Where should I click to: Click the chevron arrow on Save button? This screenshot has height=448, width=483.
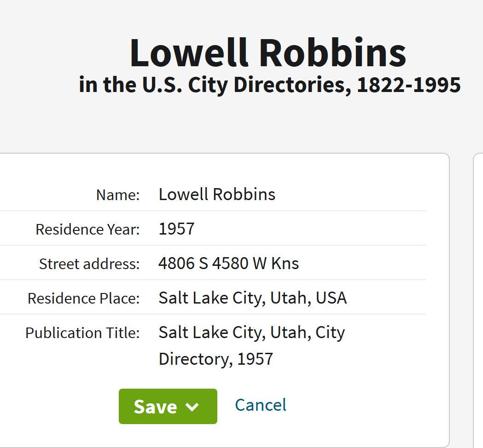point(192,407)
